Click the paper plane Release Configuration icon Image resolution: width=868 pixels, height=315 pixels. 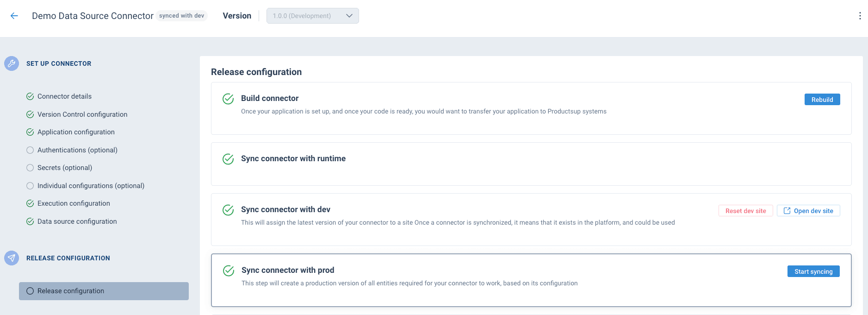[x=12, y=258]
